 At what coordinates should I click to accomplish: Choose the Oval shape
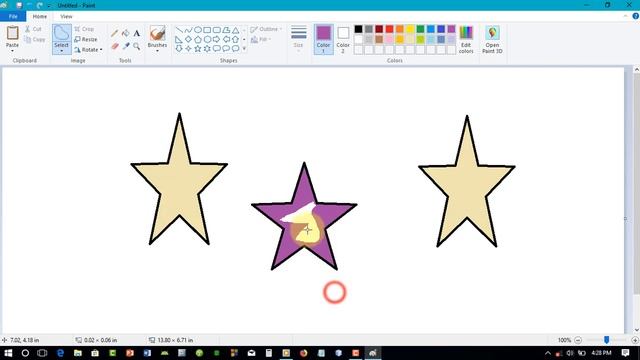[x=198, y=30]
